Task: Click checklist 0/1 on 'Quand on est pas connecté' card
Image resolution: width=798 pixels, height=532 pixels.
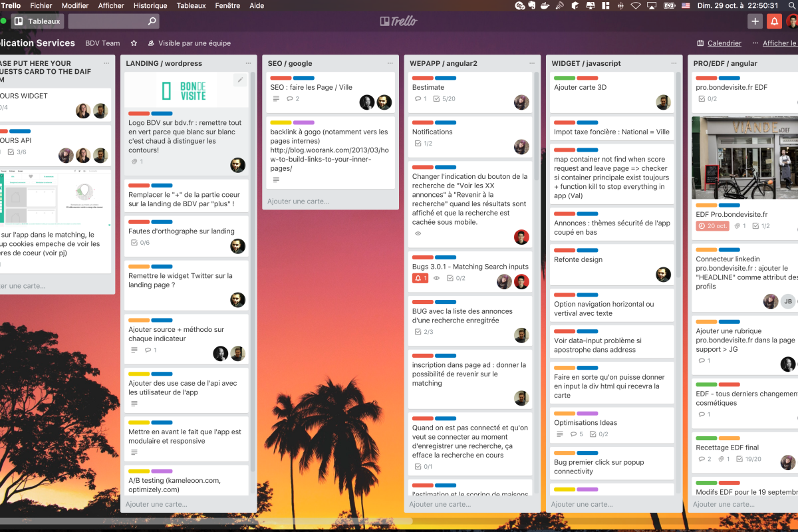Action: (424, 467)
